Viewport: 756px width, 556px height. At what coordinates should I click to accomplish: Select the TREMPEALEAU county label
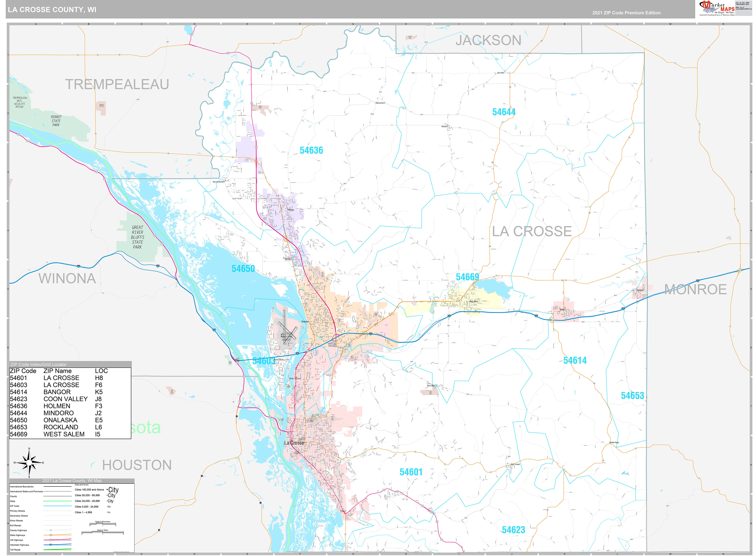tap(117, 84)
